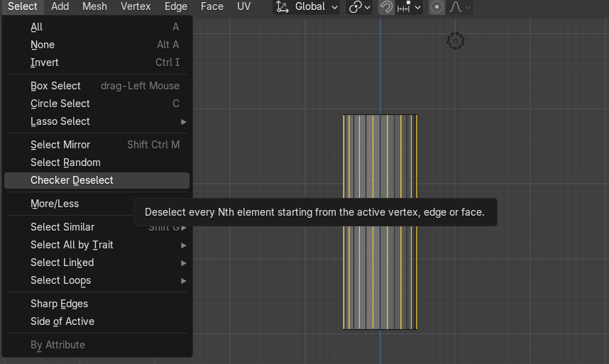Screen dimensions: 609x364
Task: Choose Checker Deselect from the menu
Action: coord(72,180)
